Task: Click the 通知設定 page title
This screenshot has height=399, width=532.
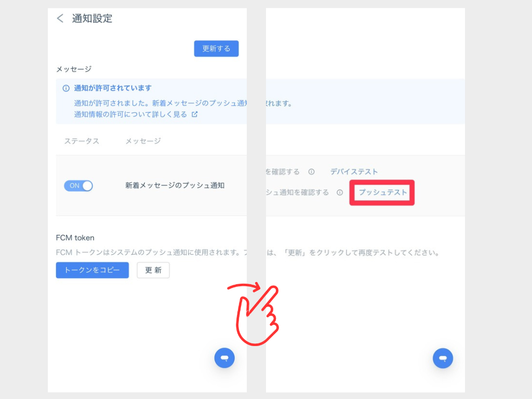Action: point(92,19)
